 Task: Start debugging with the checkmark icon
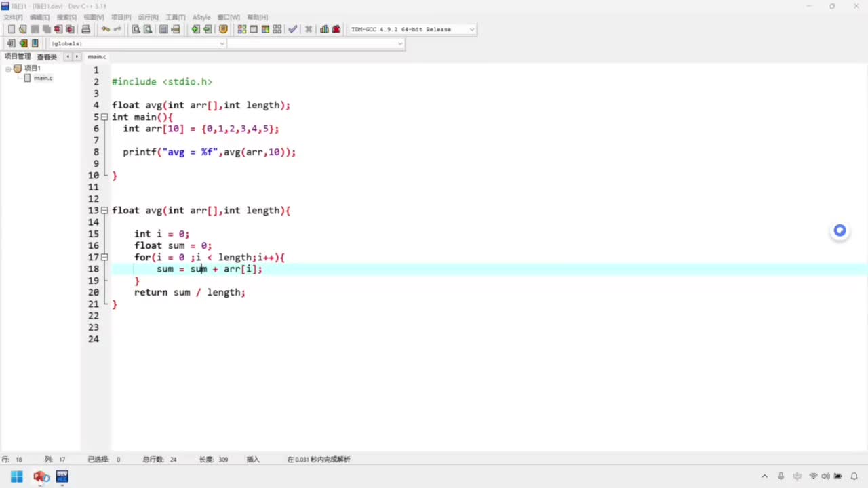292,29
